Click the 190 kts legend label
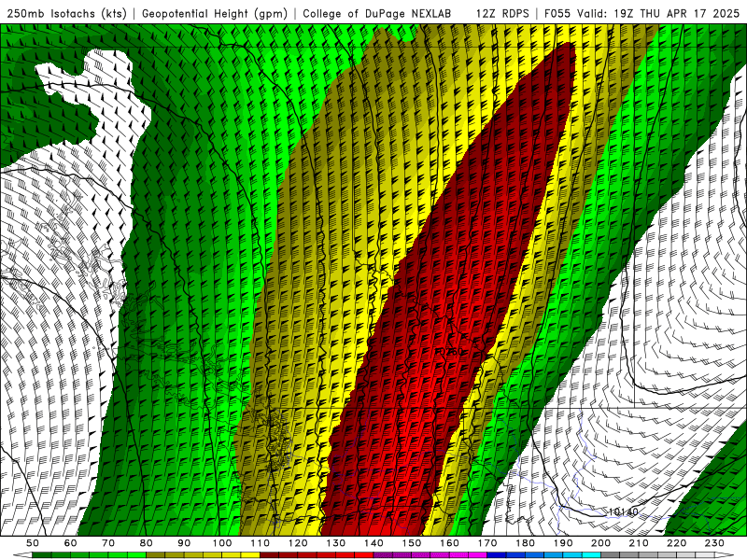 pos(563,543)
